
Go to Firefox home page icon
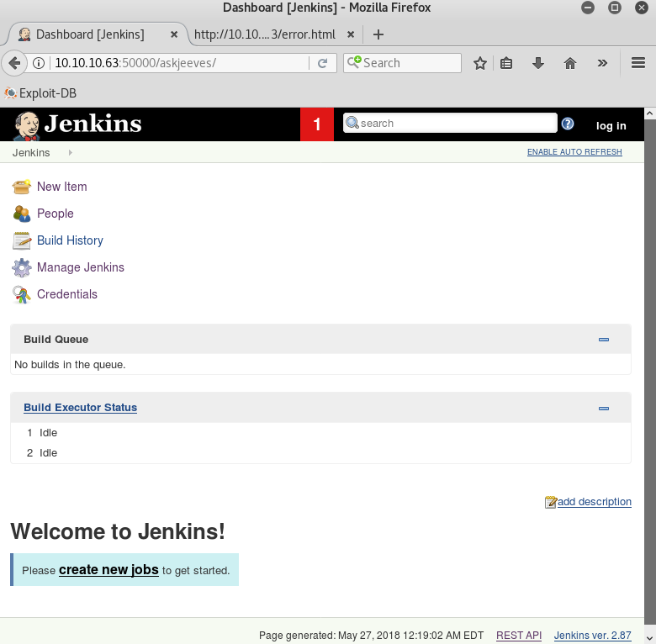570,63
